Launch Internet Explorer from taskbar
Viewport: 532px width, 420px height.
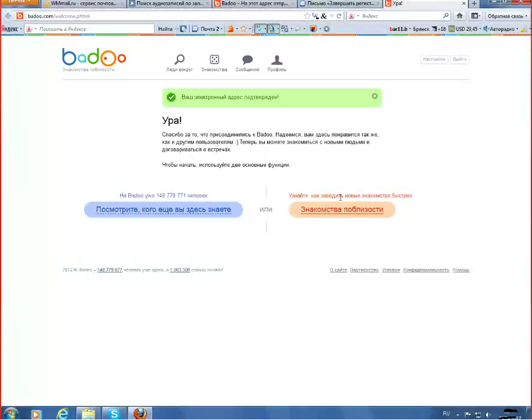(62, 414)
